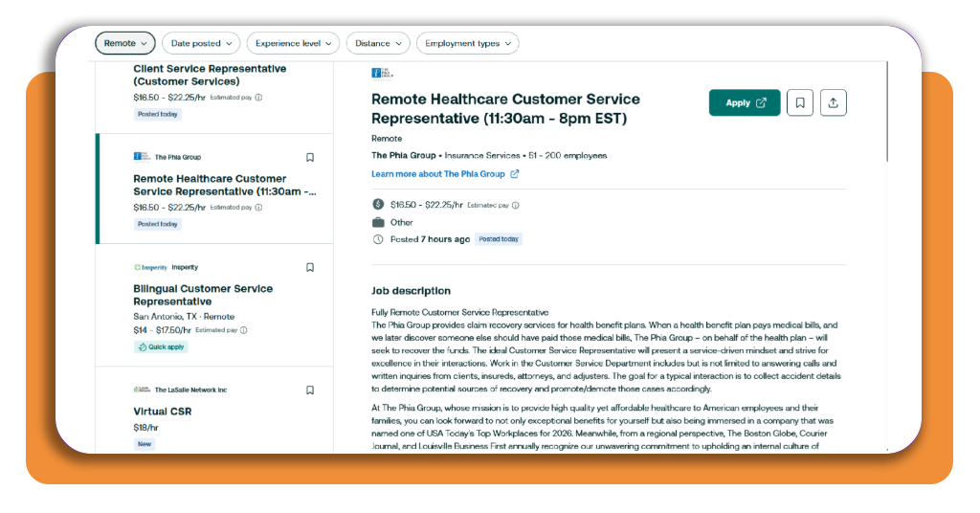Click the info icon on the Client Service Representative pay

pos(258,98)
